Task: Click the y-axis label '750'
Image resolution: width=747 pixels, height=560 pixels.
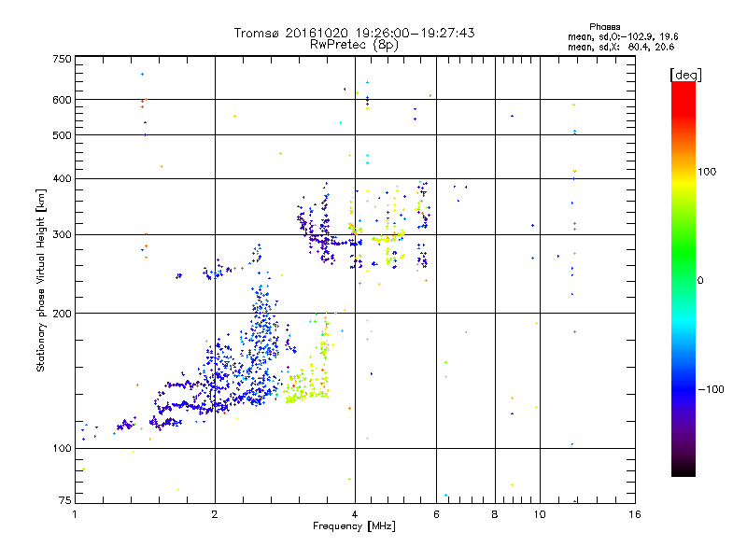Action: 62,59
